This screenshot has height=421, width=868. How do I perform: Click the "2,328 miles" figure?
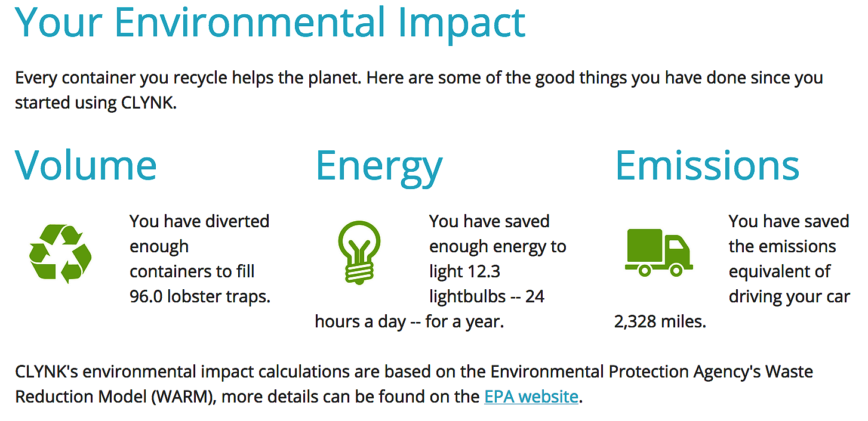tap(660, 321)
